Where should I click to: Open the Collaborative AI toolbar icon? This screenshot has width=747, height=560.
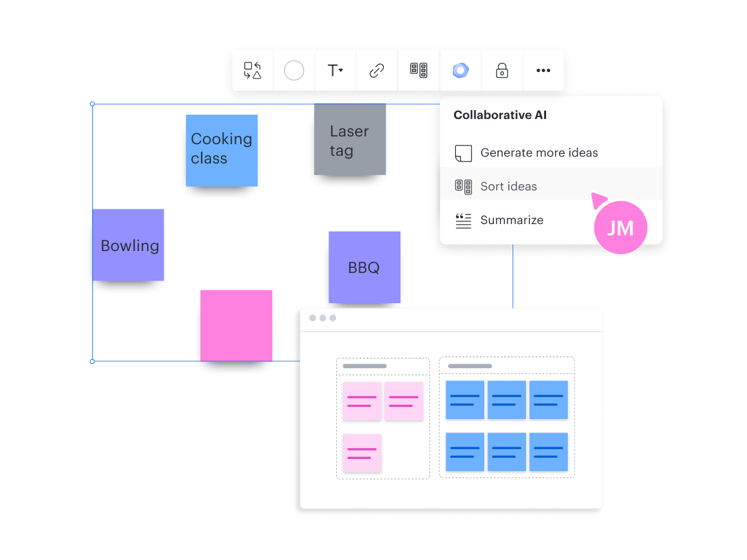[x=460, y=71]
